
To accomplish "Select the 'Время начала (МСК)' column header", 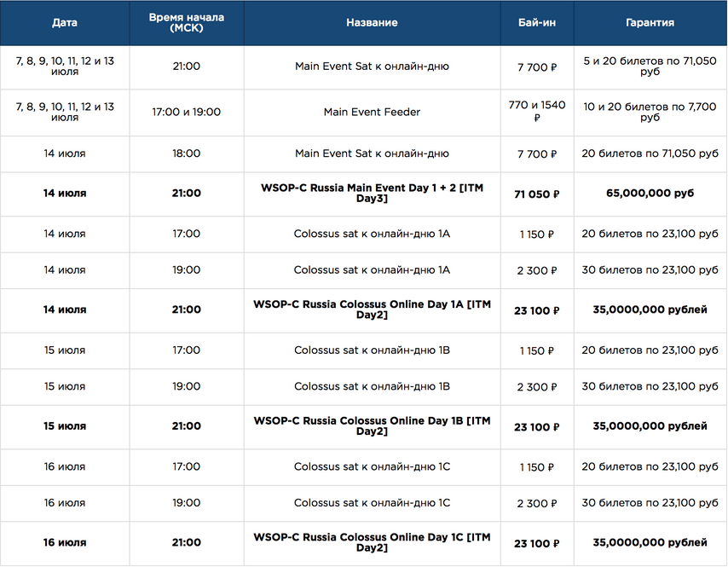I will [x=187, y=23].
